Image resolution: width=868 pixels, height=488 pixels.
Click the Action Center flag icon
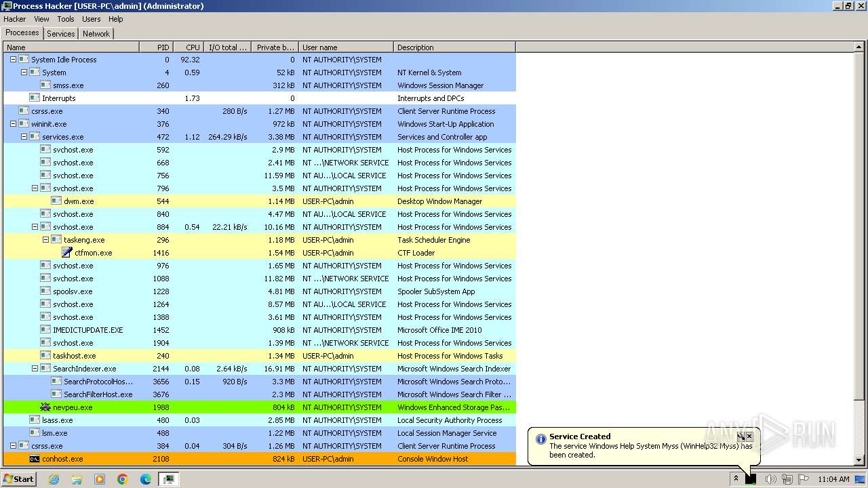click(804, 479)
